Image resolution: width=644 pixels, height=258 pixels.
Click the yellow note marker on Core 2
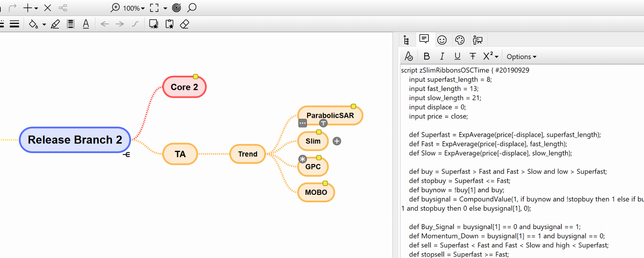(196, 77)
